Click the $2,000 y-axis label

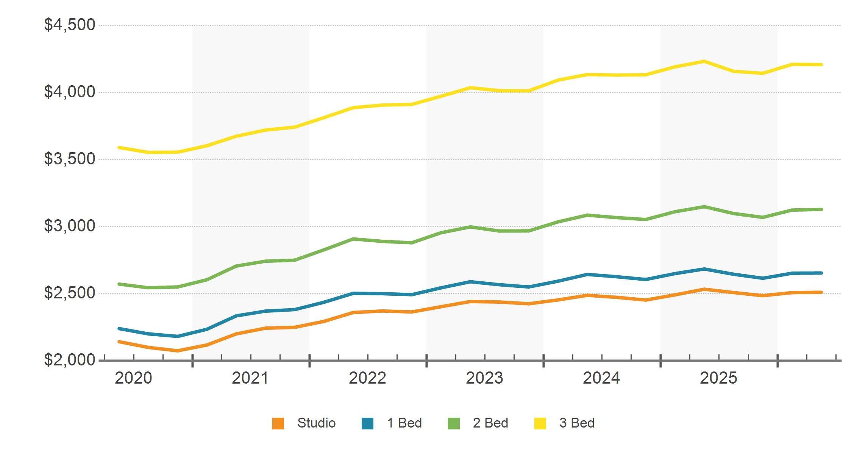pyautogui.click(x=70, y=360)
